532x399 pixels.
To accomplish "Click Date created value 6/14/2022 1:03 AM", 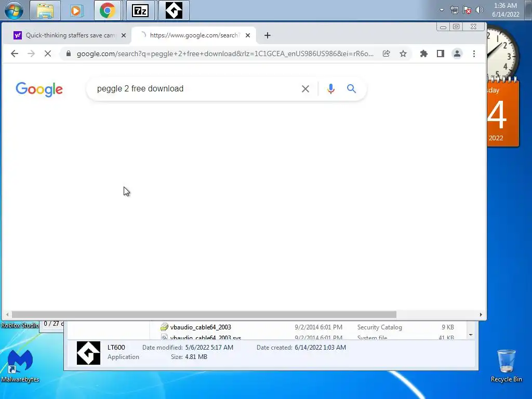I will click(x=320, y=348).
